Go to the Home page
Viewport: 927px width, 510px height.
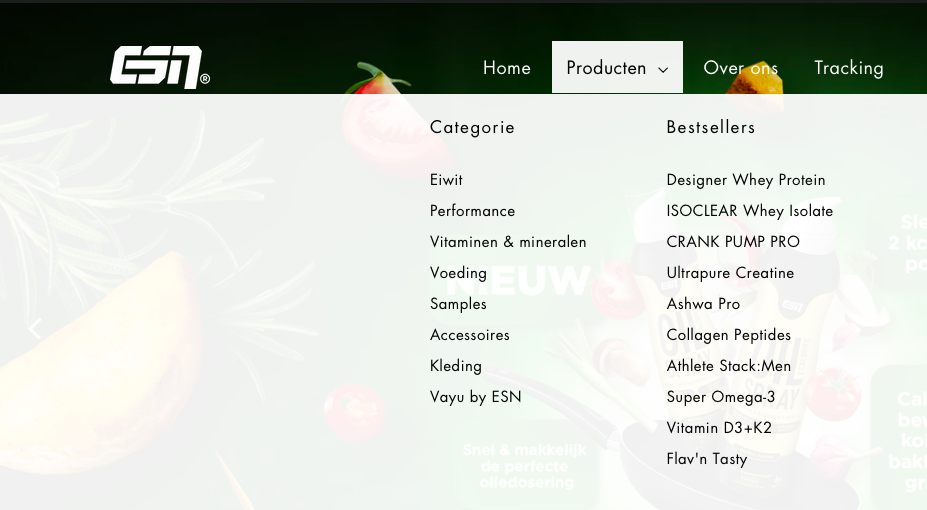(507, 68)
